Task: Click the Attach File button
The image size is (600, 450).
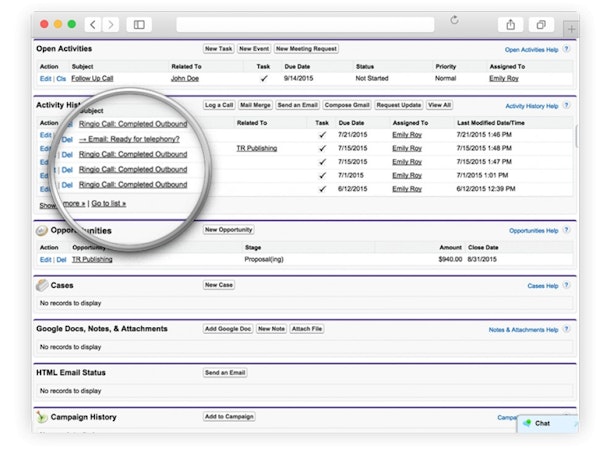Action: [307, 329]
